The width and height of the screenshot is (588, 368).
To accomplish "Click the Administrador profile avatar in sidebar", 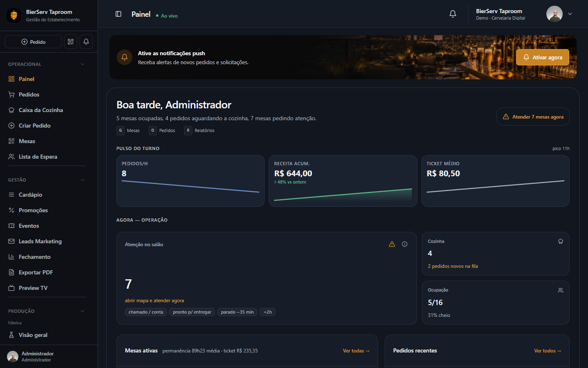I will tap(13, 357).
